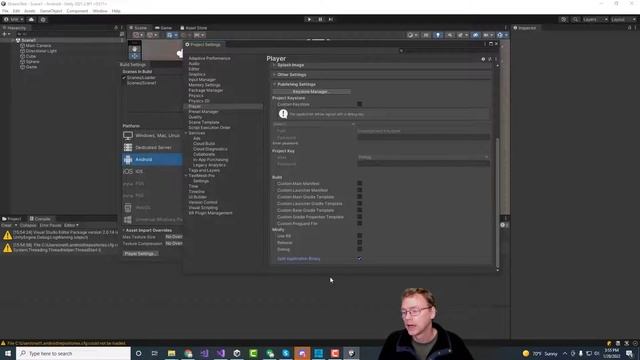This screenshot has height=360, width=640.
Task: Click the Pause button in Unity toolbar
Action: pyautogui.click(x=320, y=19)
